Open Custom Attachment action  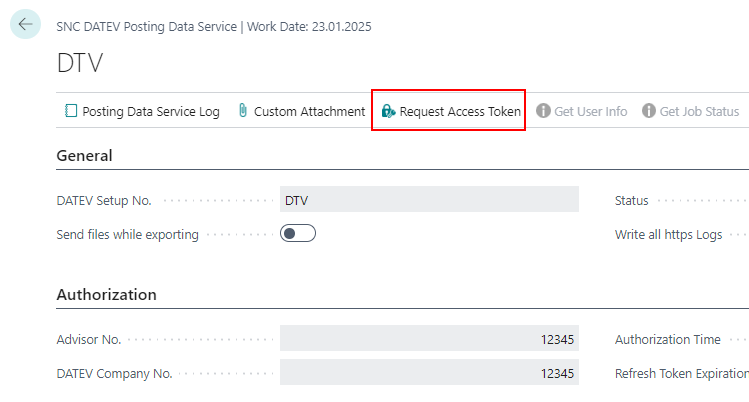(x=309, y=111)
